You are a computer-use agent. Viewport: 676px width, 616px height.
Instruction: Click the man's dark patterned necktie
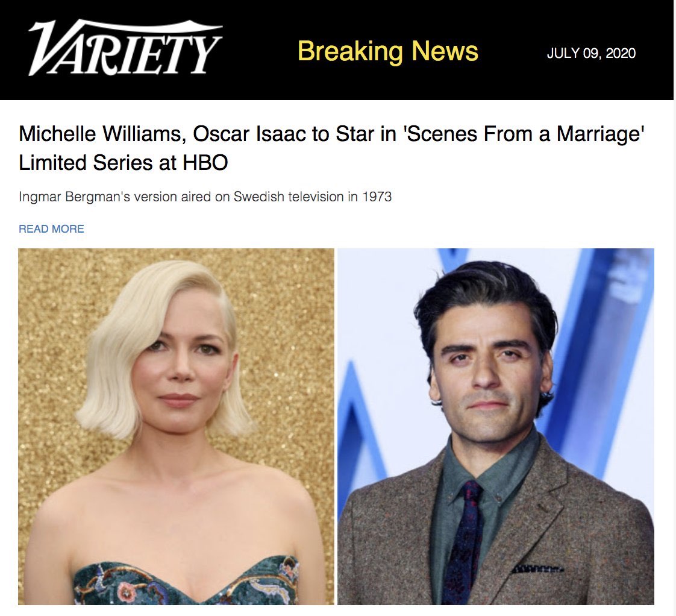click(x=463, y=544)
